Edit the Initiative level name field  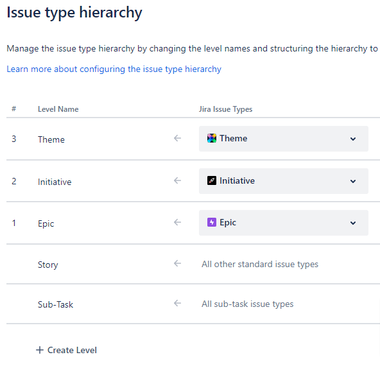pyautogui.click(x=54, y=182)
